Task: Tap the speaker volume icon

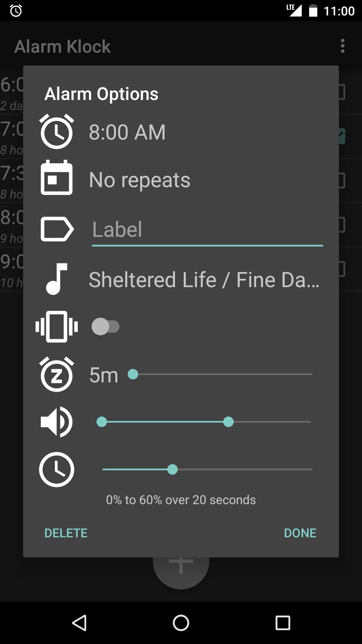Action: pos(56,422)
